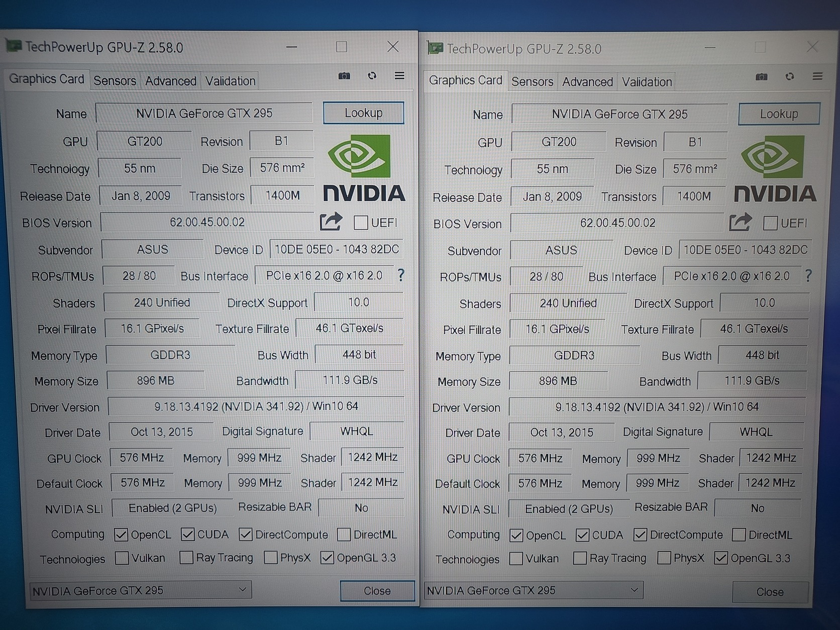Viewport: 840px width, 630px height.
Task: Click NVIDIA SLI field in right window
Action: pos(569,509)
